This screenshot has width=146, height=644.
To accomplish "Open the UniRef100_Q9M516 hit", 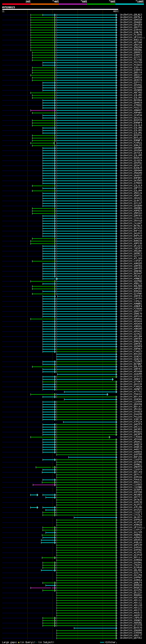I will pos(131,77).
